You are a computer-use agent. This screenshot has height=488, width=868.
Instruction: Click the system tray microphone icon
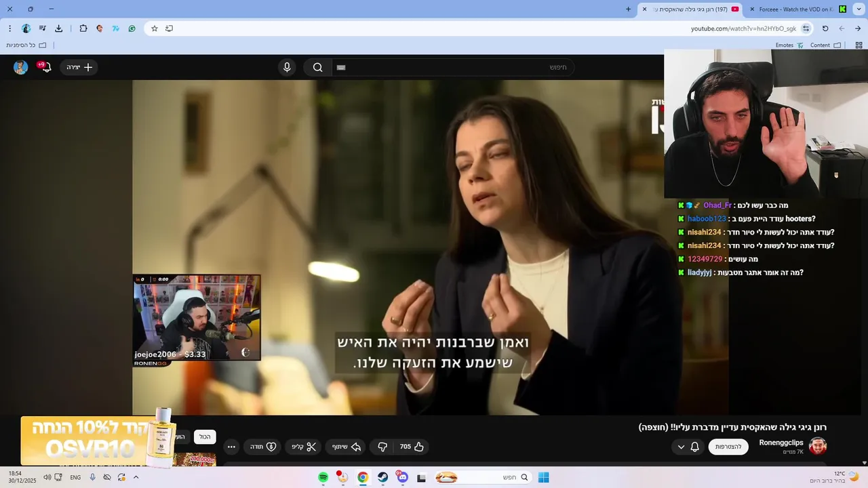[93, 477]
